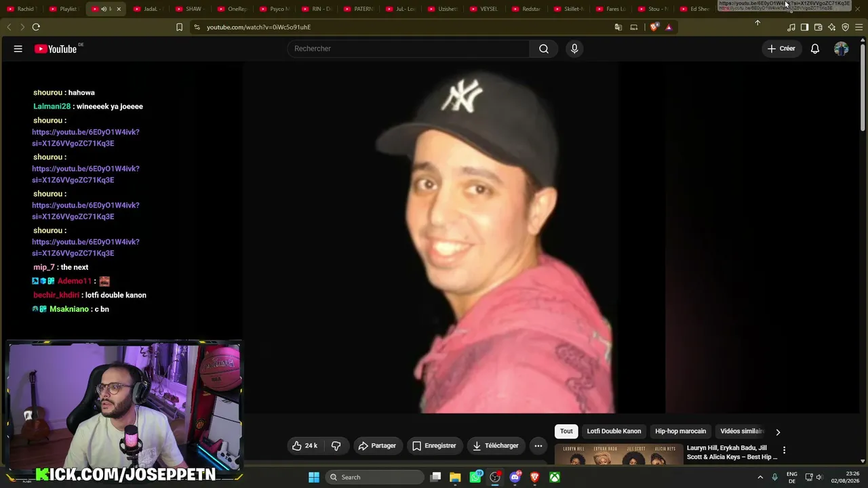
Task: Open the browser sidebar panel toggle
Action: [x=804, y=27]
